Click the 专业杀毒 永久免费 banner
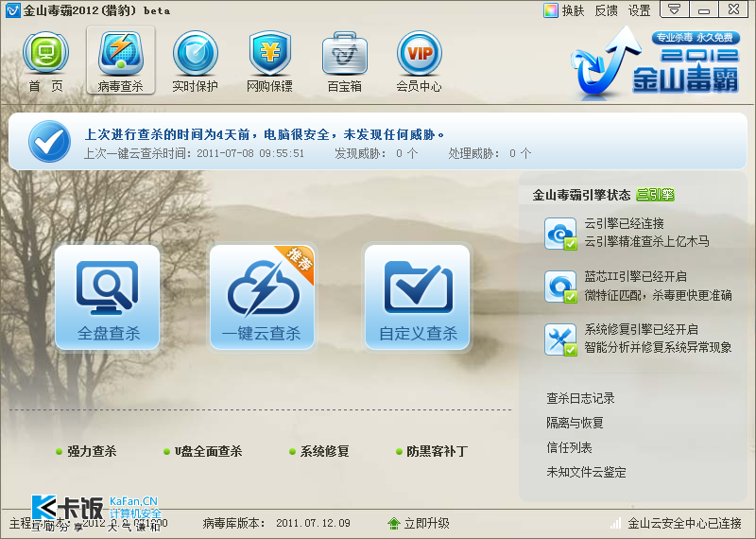 coord(696,38)
